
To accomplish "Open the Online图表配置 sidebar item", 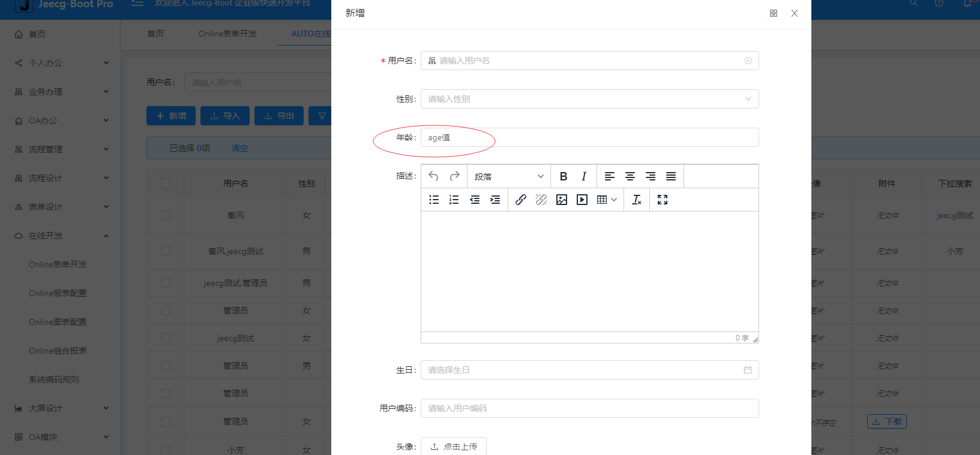I will (x=58, y=322).
